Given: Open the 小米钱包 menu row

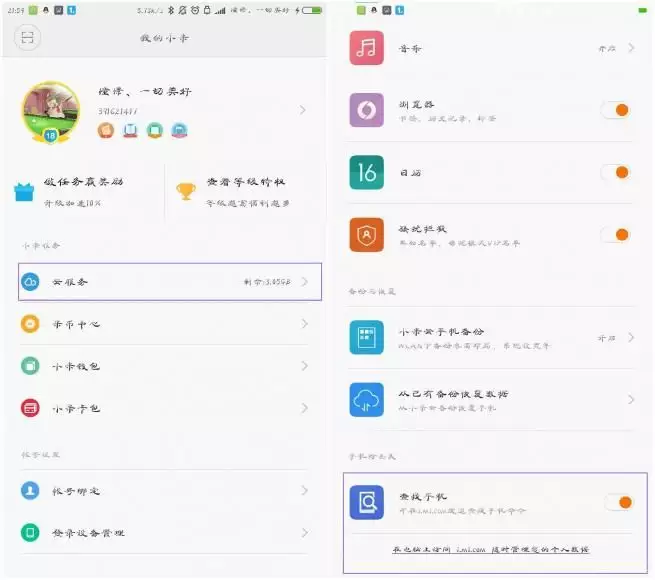Looking at the screenshot, I should tap(165, 366).
